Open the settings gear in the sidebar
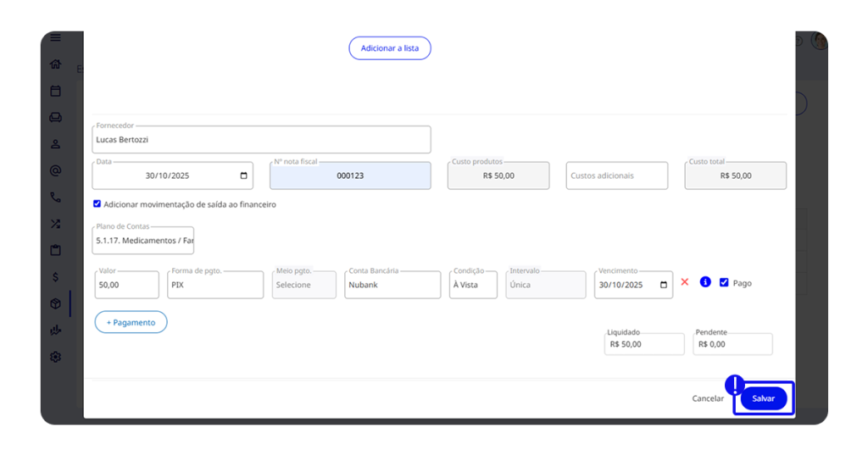 (56, 357)
